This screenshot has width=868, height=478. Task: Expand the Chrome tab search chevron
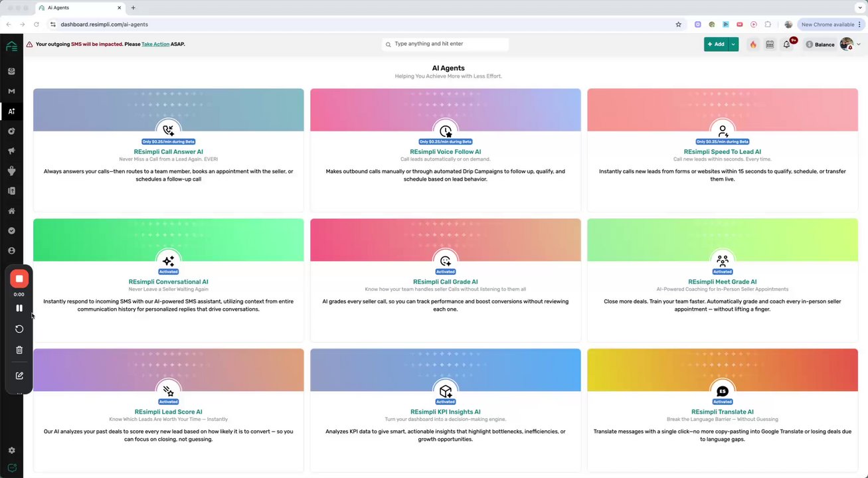tap(859, 8)
